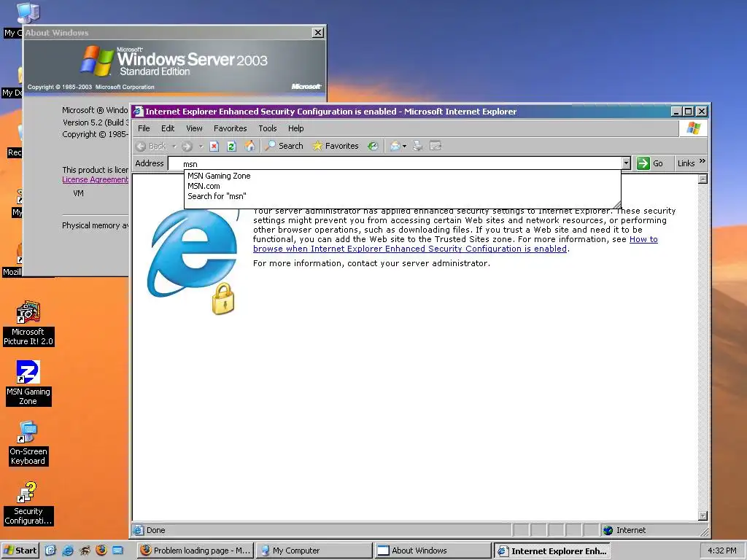Open the Security Configuration desktop shortcut
The image size is (747, 560).
(28, 503)
